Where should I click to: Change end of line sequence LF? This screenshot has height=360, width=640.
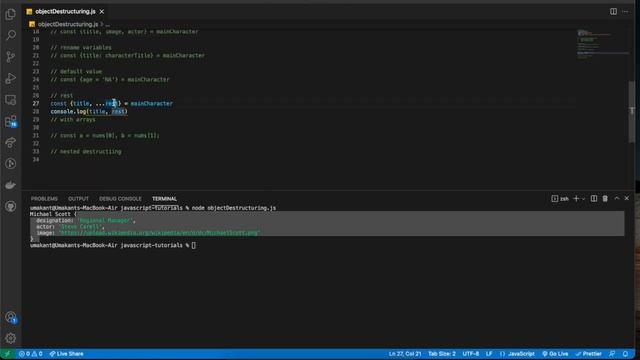click(489, 354)
